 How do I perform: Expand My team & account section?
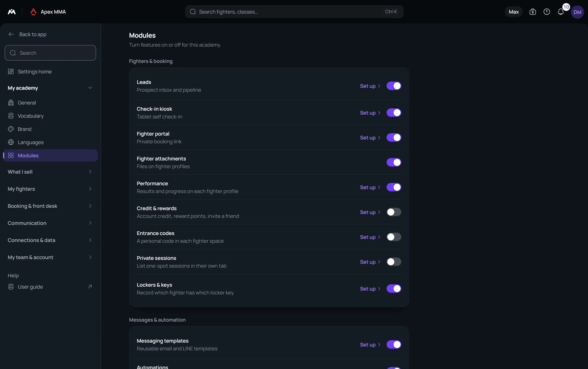click(x=50, y=257)
